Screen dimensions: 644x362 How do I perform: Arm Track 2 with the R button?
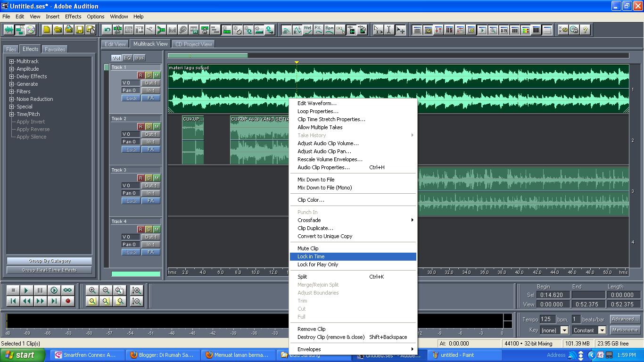point(140,127)
